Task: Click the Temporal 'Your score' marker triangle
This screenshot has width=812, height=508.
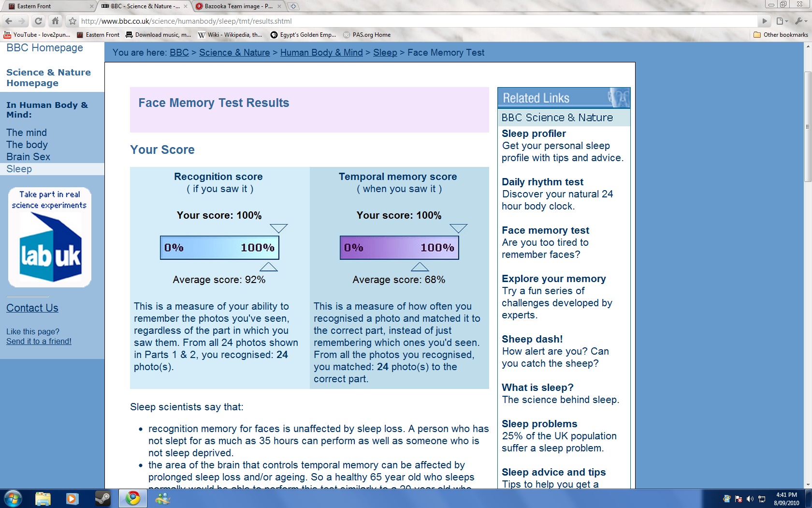Action: pyautogui.click(x=459, y=228)
